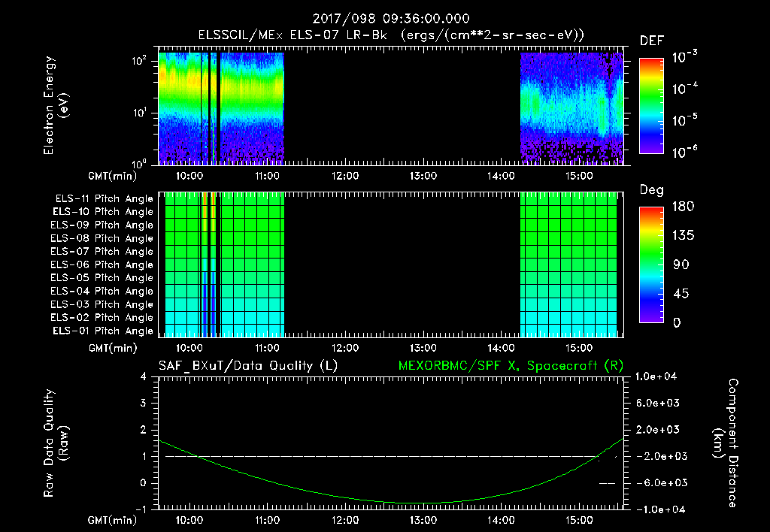The width and height of the screenshot is (770, 532).
Task: Click the late electron spectrogram data block
Action: coord(572,108)
